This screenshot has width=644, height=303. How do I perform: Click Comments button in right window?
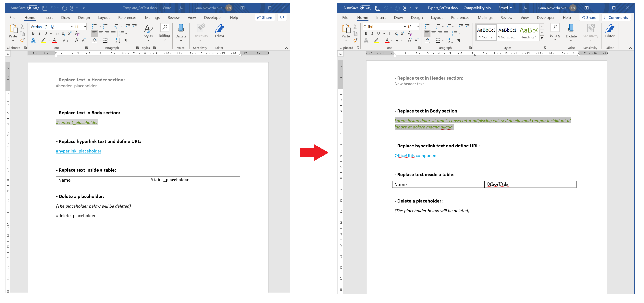616,17
